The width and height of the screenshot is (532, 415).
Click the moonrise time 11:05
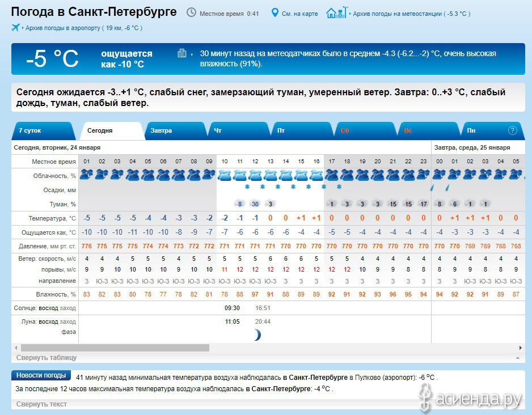coord(232,321)
